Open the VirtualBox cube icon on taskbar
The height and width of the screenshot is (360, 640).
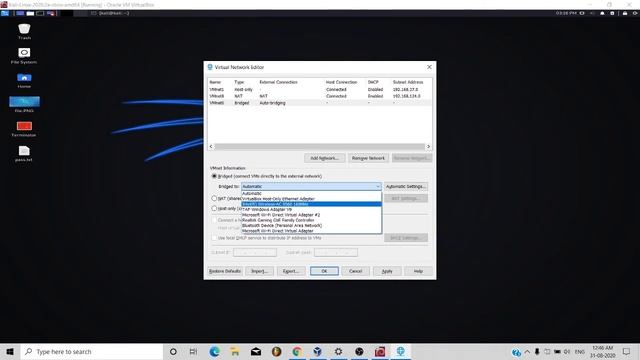(318, 351)
